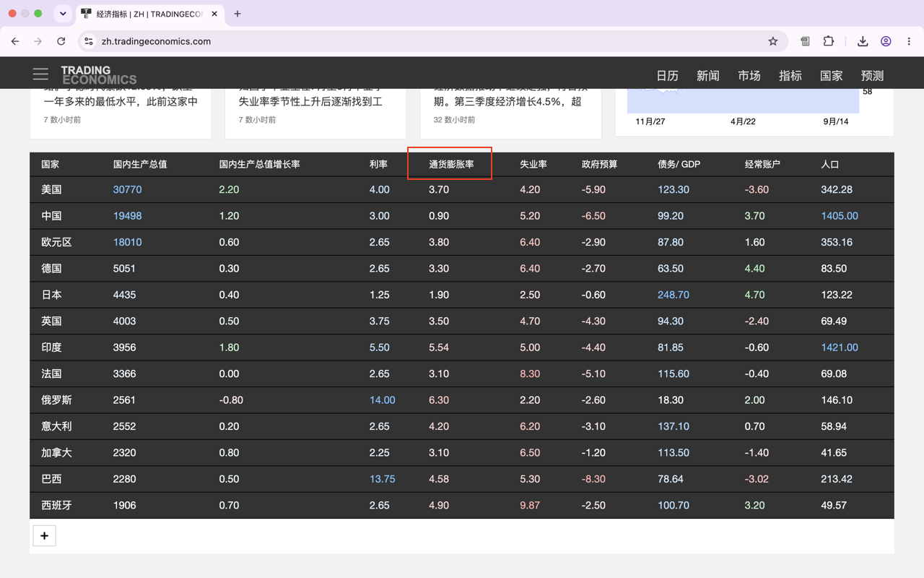Click the 失业率 column header
Screen dimensions: 924x578
pos(533,165)
